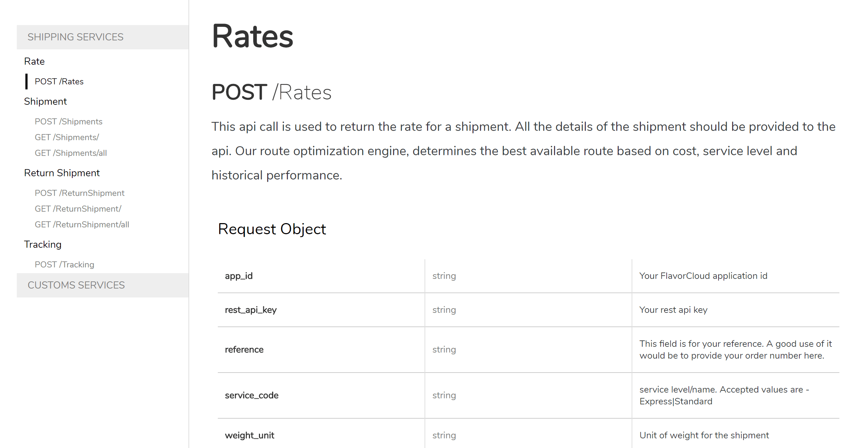Select GET /Shipments/all in sidebar
868x448 pixels.
pyautogui.click(x=70, y=153)
